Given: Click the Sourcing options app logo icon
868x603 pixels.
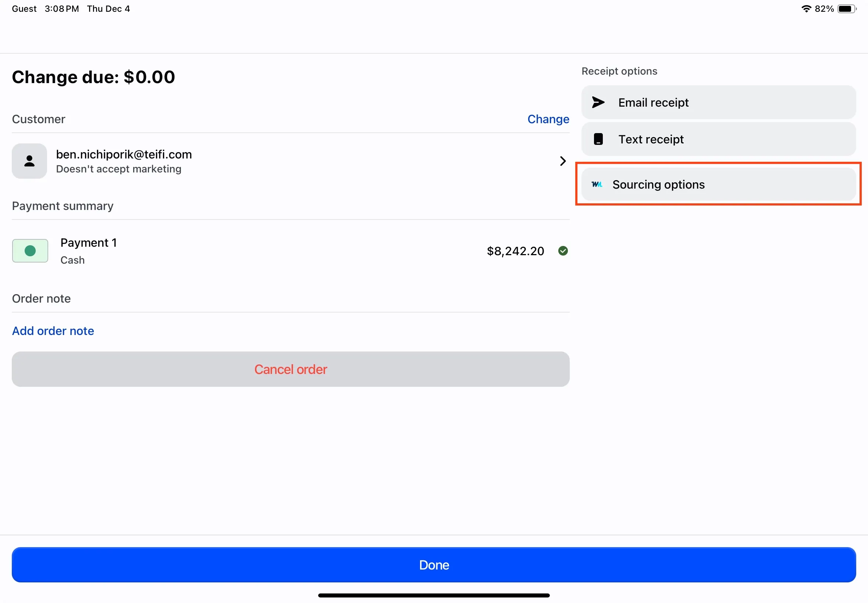Looking at the screenshot, I should [597, 184].
